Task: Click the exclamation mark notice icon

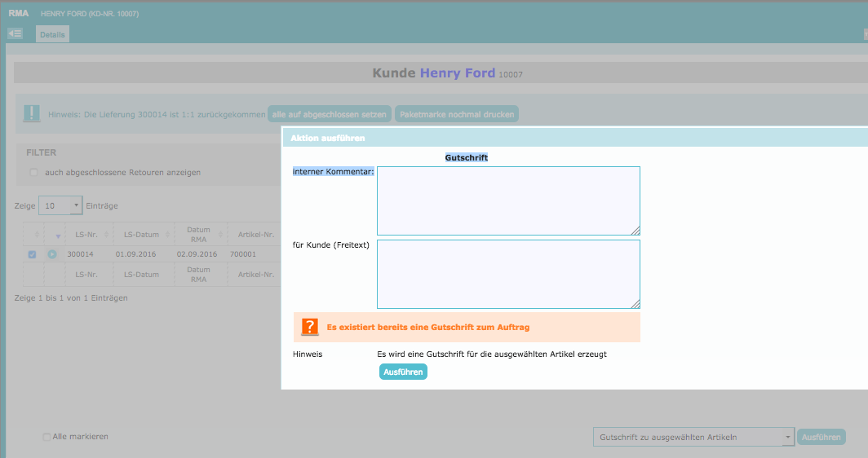Action: (x=31, y=114)
